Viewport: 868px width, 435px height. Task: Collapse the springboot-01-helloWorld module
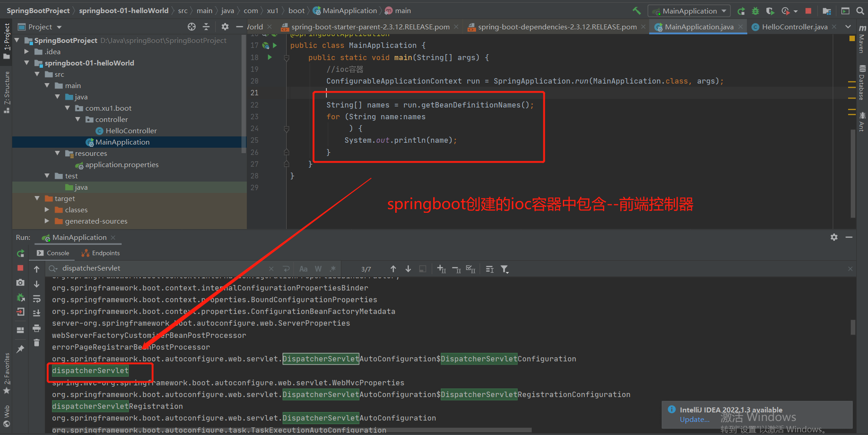pyautogui.click(x=27, y=63)
